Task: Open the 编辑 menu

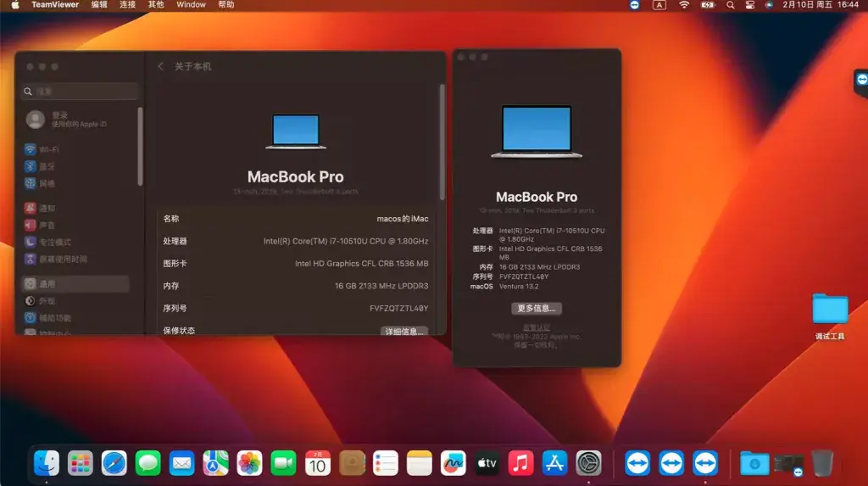Action: coord(100,4)
